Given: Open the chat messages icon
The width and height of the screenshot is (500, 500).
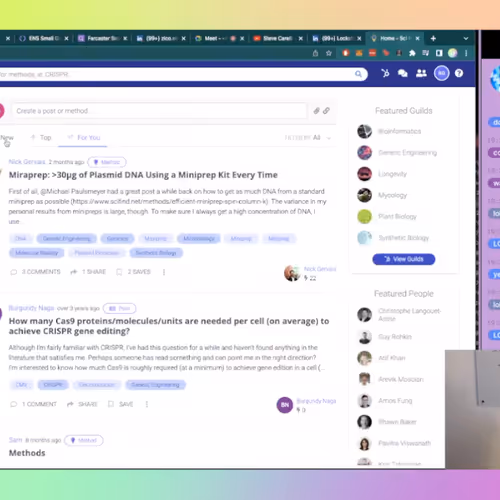Looking at the screenshot, I should click(403, 73).
